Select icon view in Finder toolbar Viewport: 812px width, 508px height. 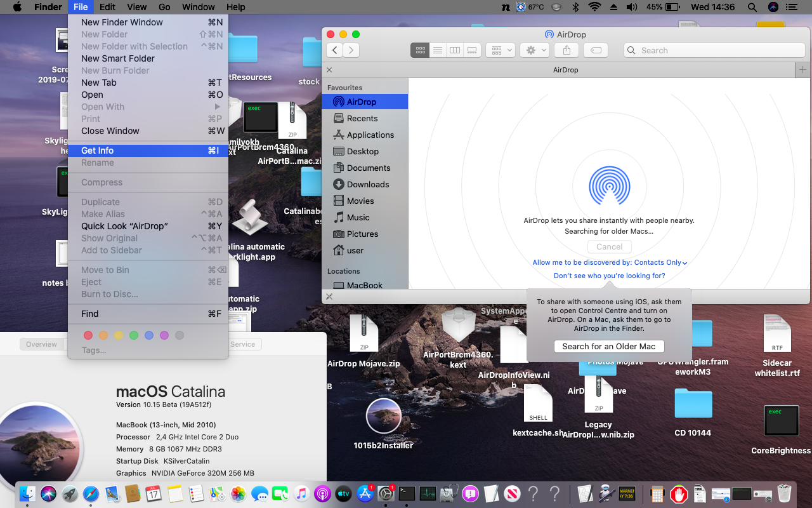coord(420,50)
